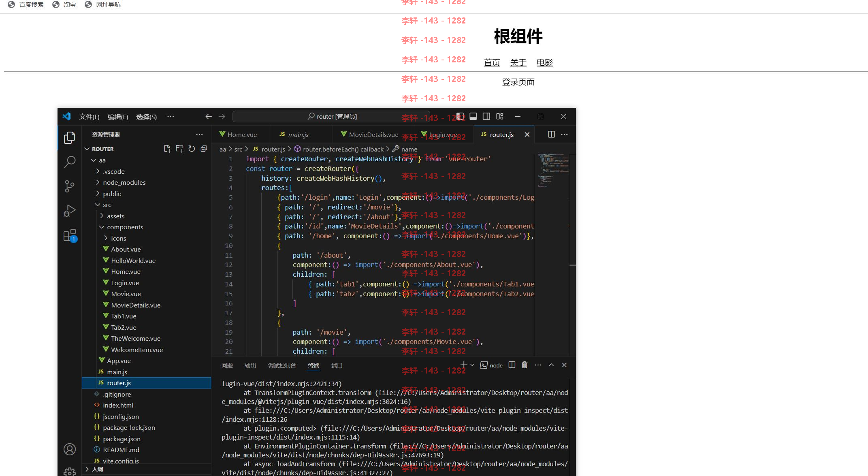Customize layout from title bar
Viewport: 868px width, 476px height.
click(500, 117)
